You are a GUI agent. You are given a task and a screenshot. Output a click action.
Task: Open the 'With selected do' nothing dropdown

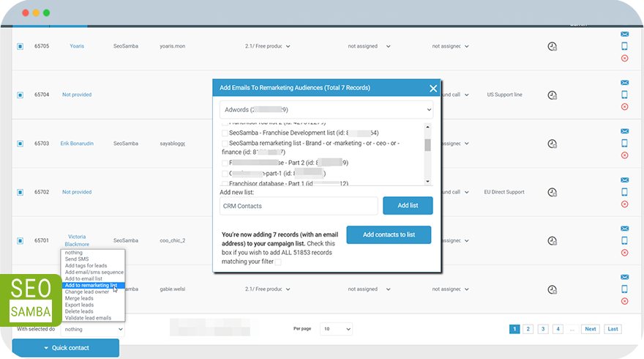(93, 330)
